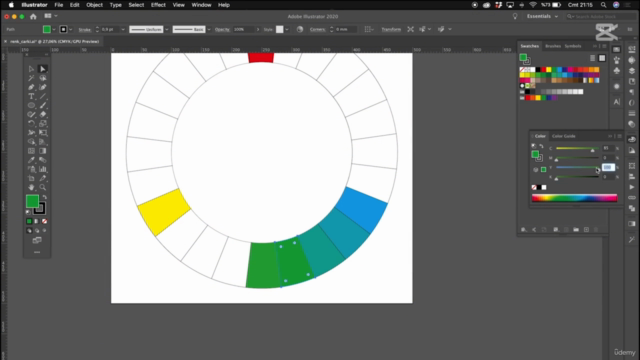The image size is (640, 360).
Task: Swap fill and stroke in toolbar
Action: [44, 197]
